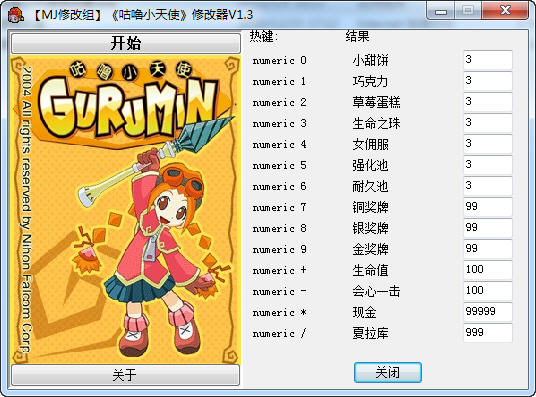536x397 pixels.
Task: Close the window with the red X
Action: [x=505, y=11]
